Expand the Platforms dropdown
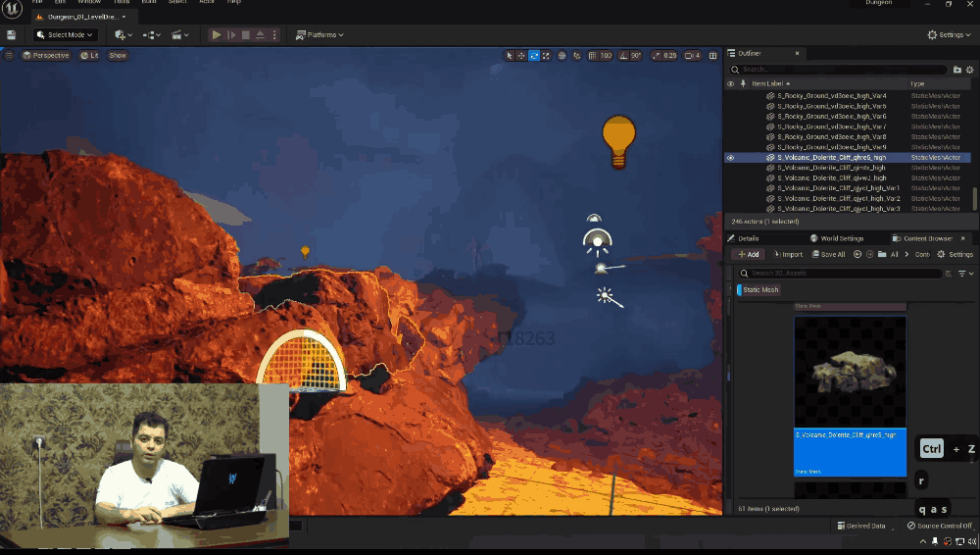This screenshot has height=555, width=980. tap(319, 34)
